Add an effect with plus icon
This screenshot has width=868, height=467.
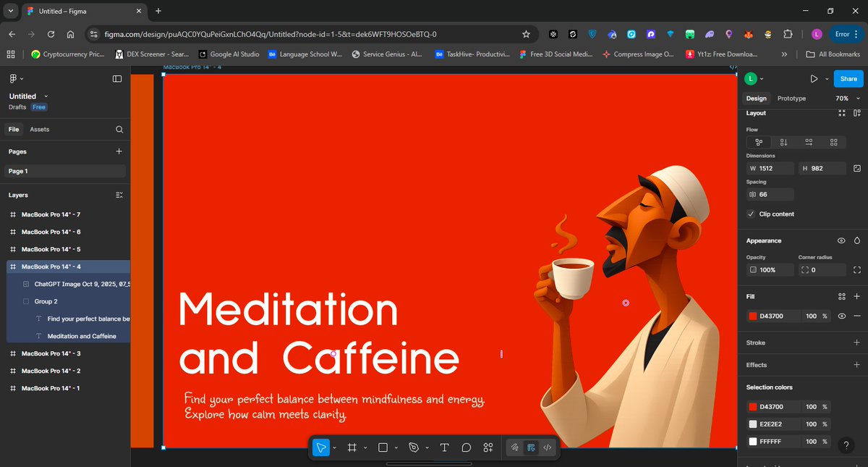[857, 365]
